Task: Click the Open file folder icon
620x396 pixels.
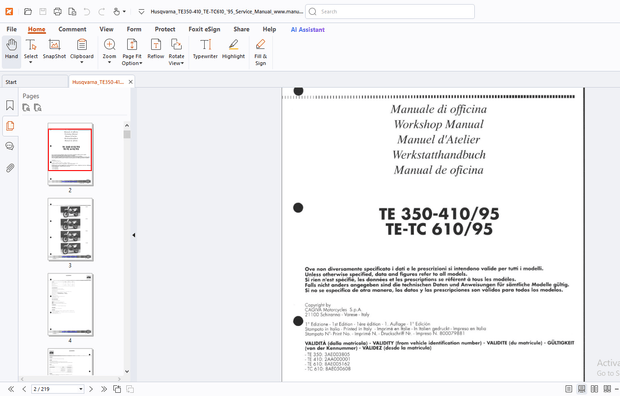Action: click(x=28, y=11)
